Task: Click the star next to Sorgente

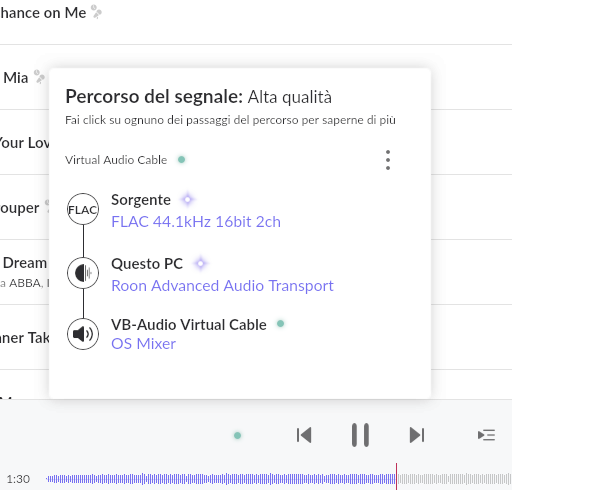Action: (187, 199)
